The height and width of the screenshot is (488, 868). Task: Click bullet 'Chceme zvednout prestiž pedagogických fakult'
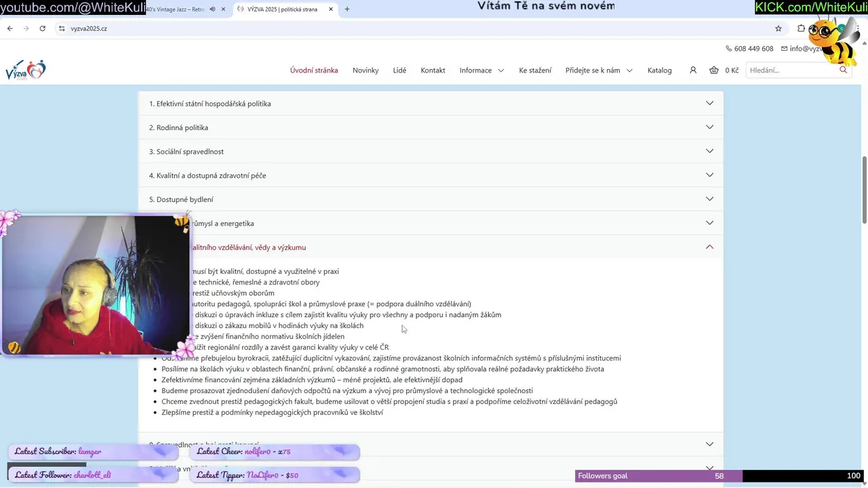pos(389,401)
